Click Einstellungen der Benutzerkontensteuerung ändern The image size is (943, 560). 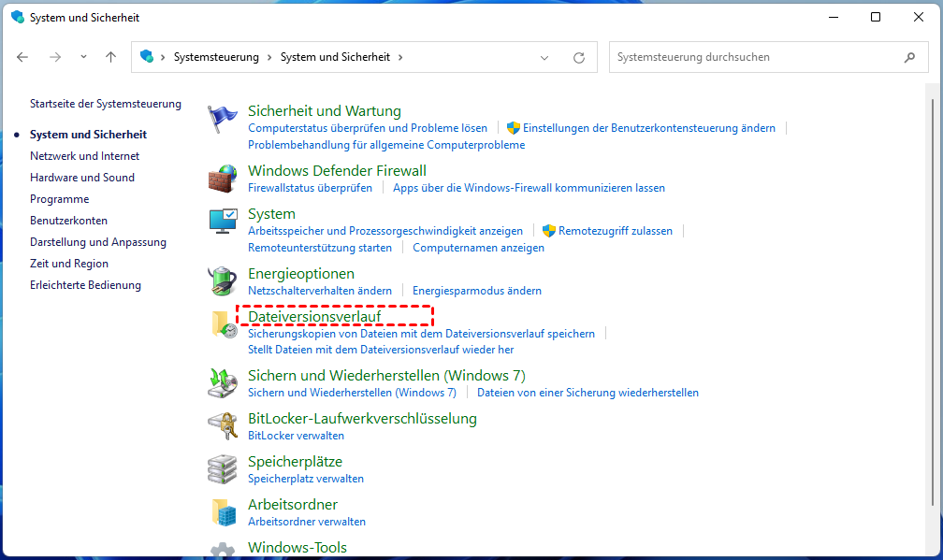[x=649, y=128]
